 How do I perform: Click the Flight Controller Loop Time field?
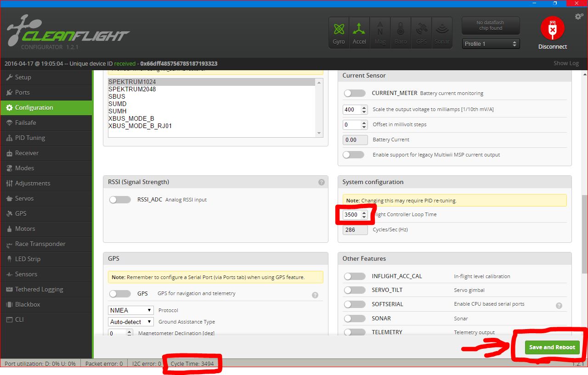click(356, 214)
